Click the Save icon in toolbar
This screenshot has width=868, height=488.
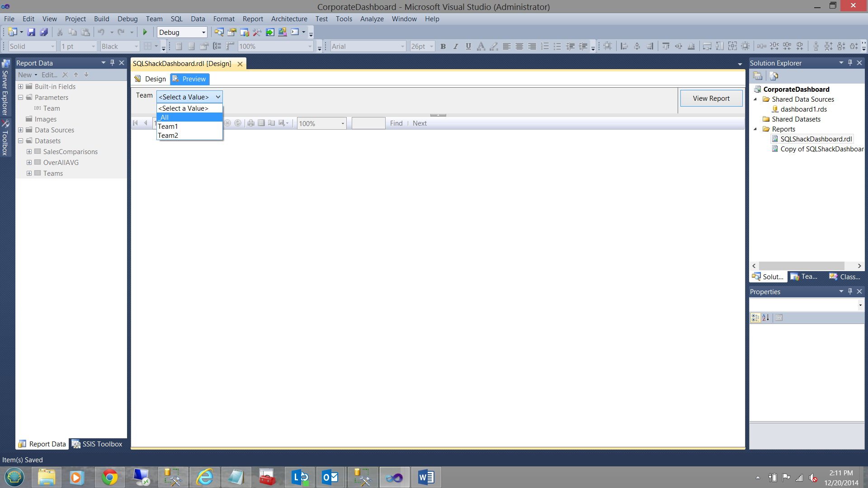click(31, 32)
